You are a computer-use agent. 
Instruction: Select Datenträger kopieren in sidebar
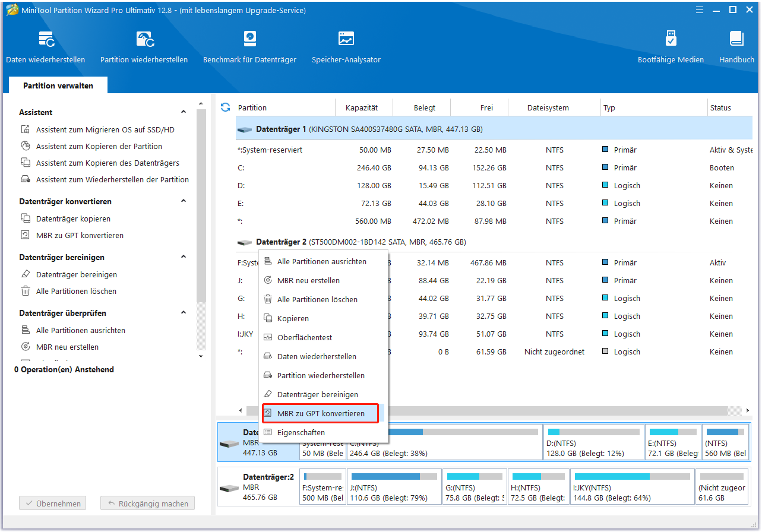pyautogui.click(x=65, y=218)
